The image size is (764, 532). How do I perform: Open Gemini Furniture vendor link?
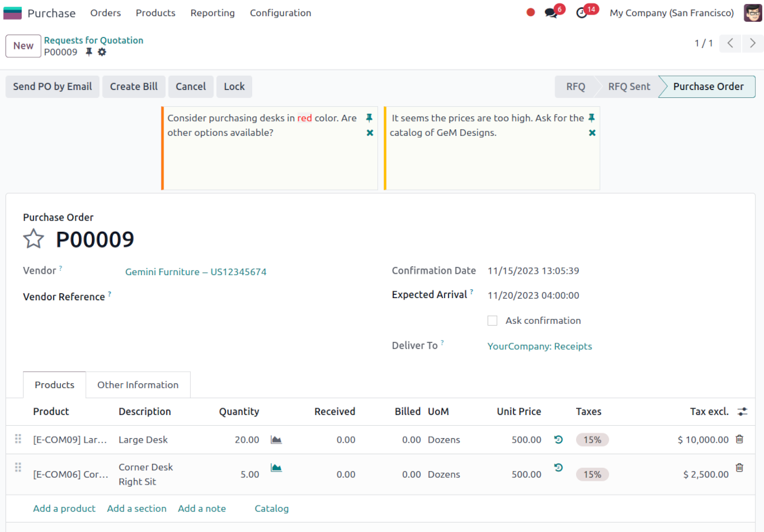[x=195, y=272]
